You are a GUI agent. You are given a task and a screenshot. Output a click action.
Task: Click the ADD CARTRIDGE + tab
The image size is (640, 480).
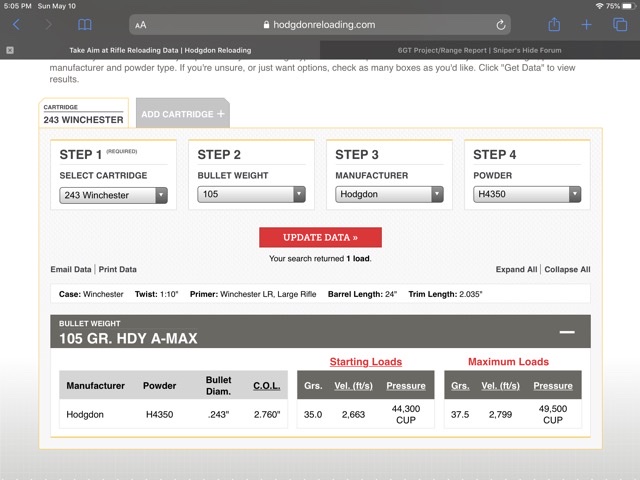tap(183, 114)
